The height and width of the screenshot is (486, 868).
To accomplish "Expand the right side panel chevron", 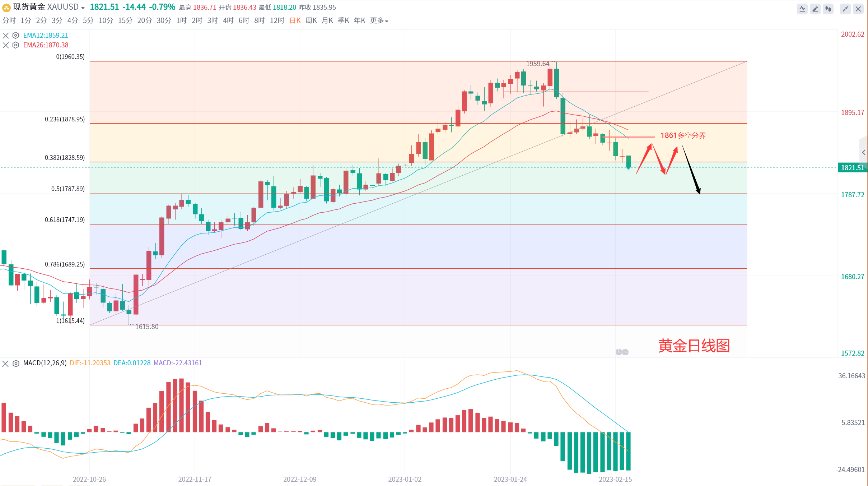I will pos(864,152).
